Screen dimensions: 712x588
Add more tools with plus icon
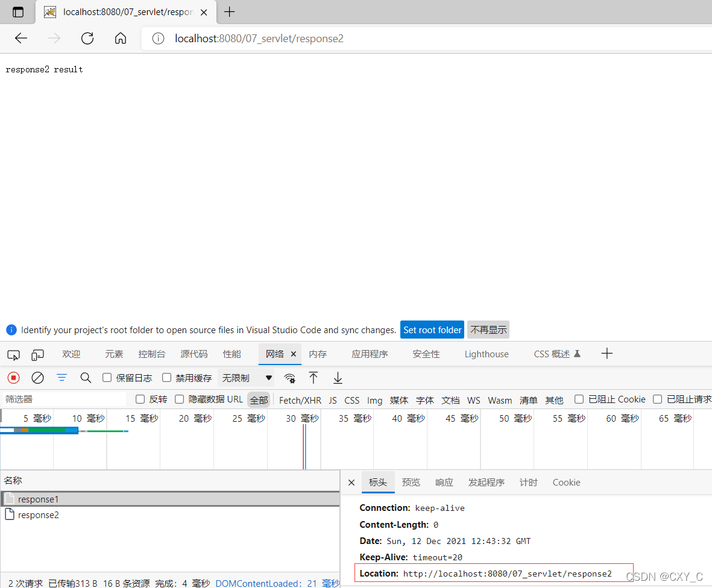point(606,354)
